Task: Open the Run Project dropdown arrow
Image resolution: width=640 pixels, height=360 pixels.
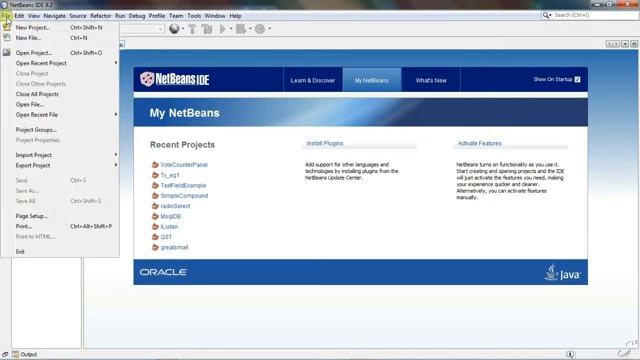Action: coord(231,29)
